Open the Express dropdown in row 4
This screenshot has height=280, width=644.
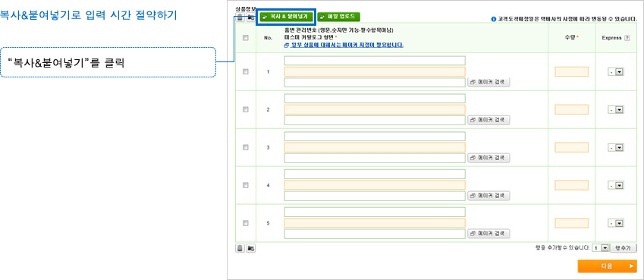pos(616,185)
